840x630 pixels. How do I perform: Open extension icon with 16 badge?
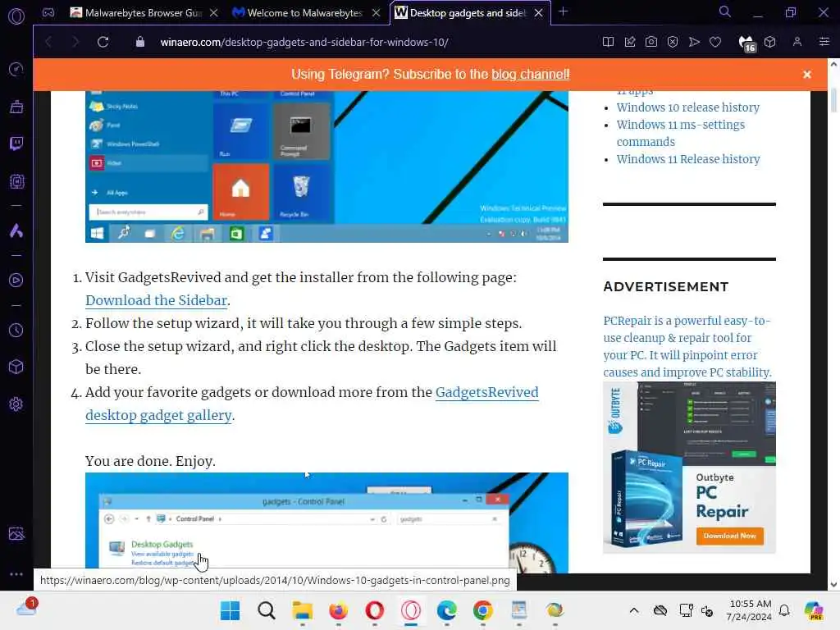pyautogui.click(x=746, y=43)
